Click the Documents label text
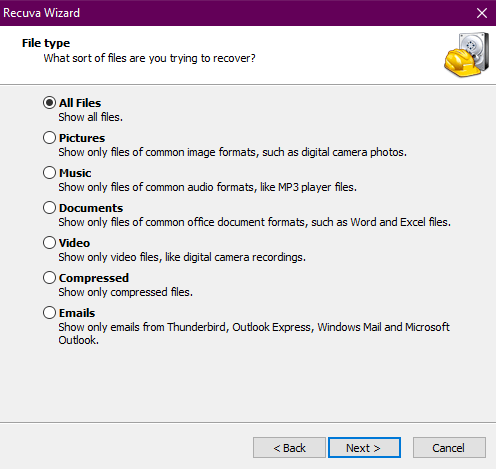Viewport: 496px width, 469px height. click(91, 208)
